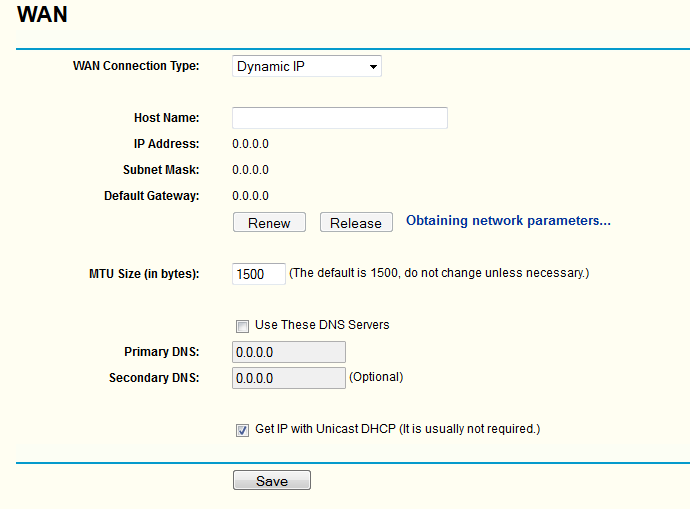Focus the Host Name text field
The height and width of the screenshot is (509, 690).
click(339, 118)
